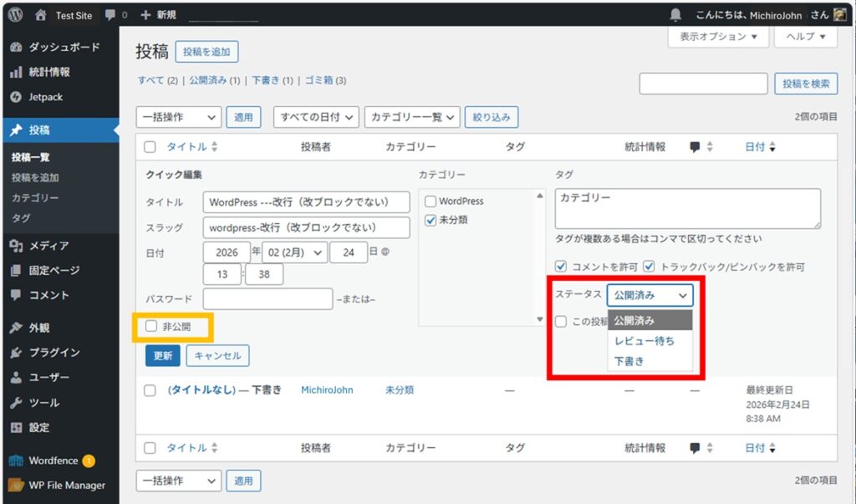The width and height of the screenshot is (856, 504).
Task: Check the WordPress category checkbox
Action: pyautogui.click(x=431, y=201)
